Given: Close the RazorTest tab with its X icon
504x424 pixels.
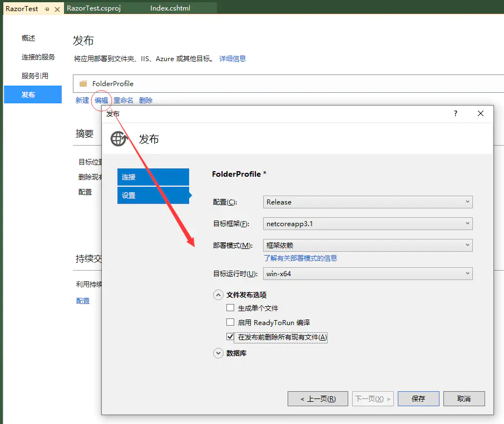Looking at the screenshot, I should point(58,9).
